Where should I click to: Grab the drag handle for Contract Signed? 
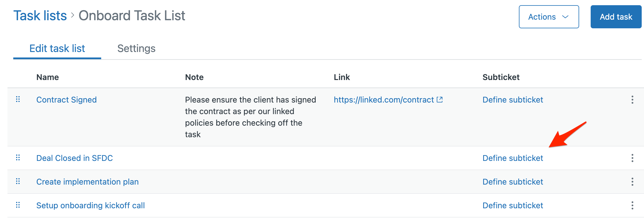(18, 99)
